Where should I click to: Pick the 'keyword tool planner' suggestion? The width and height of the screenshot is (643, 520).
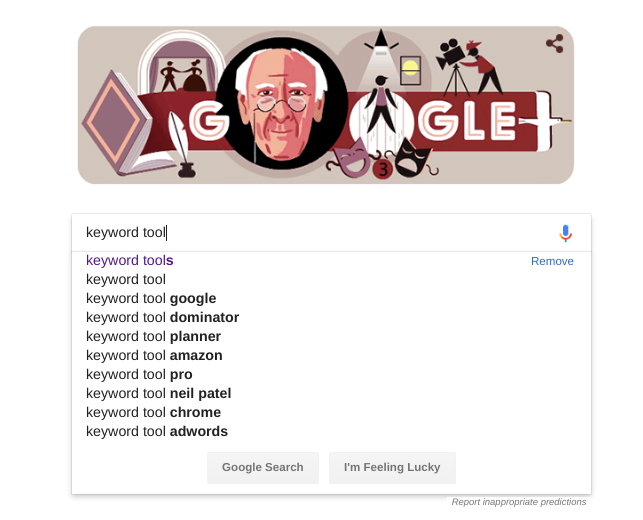click(x=153, y=336)
